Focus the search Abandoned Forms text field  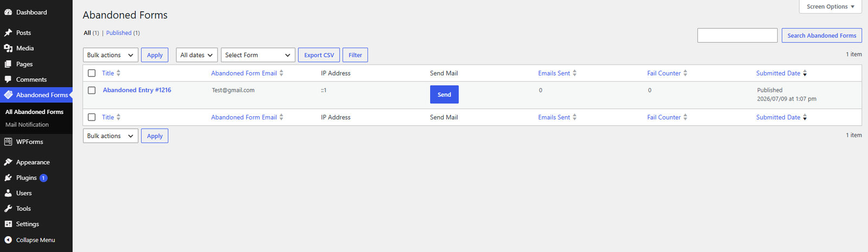(737, 35)
